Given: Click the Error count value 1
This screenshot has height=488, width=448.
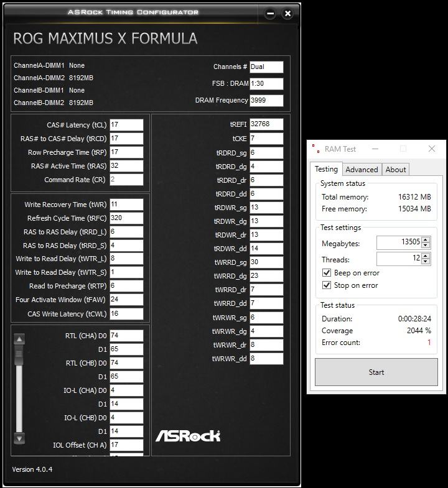Looking at the screenshot, I should (429, 343).
